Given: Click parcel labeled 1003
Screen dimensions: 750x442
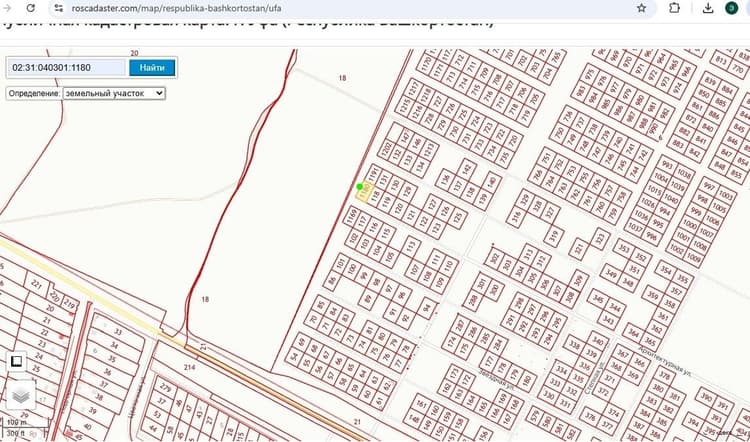Looking at the screenshot, I should (726, 196).
